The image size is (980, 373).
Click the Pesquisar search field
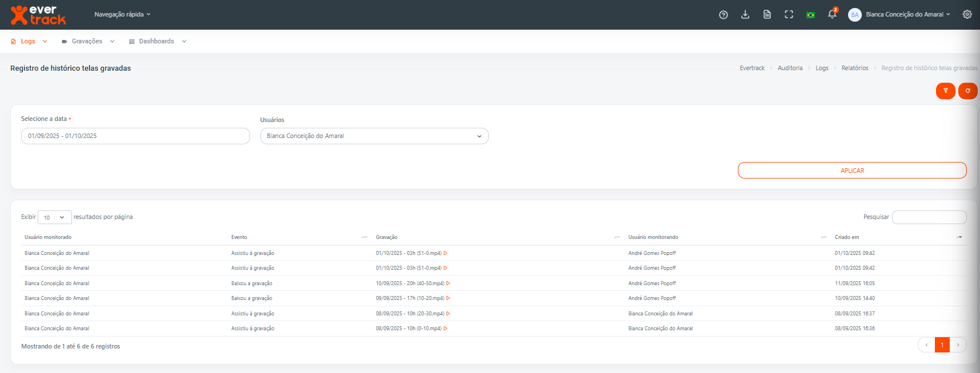[x=929, y=217]
